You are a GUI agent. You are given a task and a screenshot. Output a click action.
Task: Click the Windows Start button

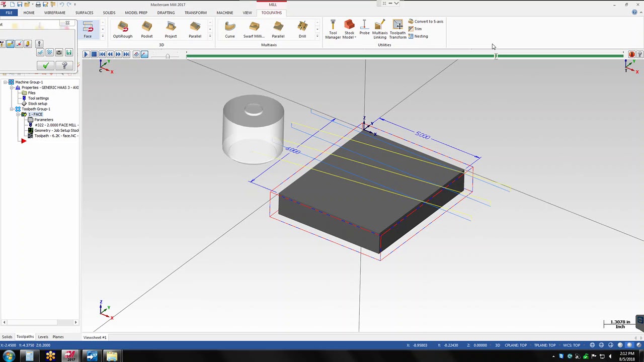coord(9,356)
